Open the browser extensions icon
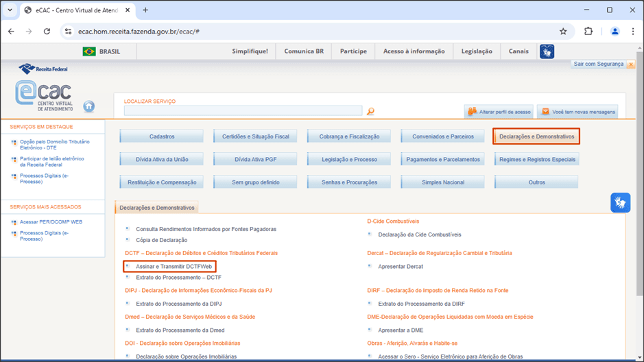Image resolution: width=644 pixels, height=362 pixels. pos(588,32)
